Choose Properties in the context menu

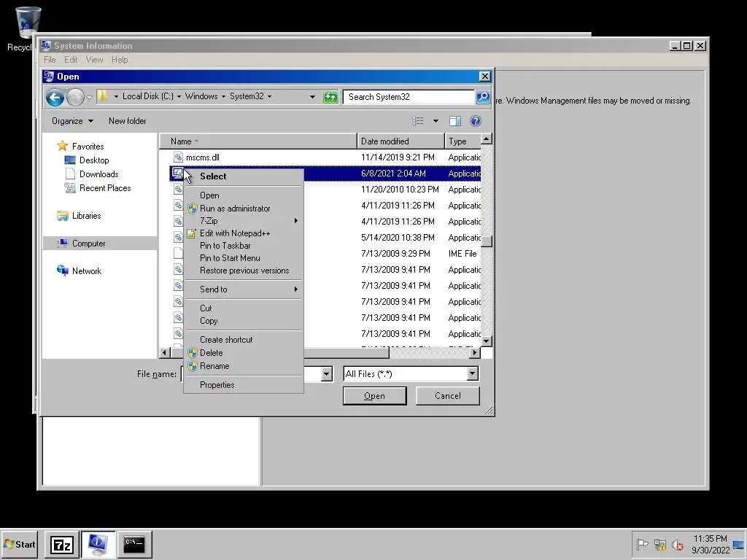click(244, 385)
